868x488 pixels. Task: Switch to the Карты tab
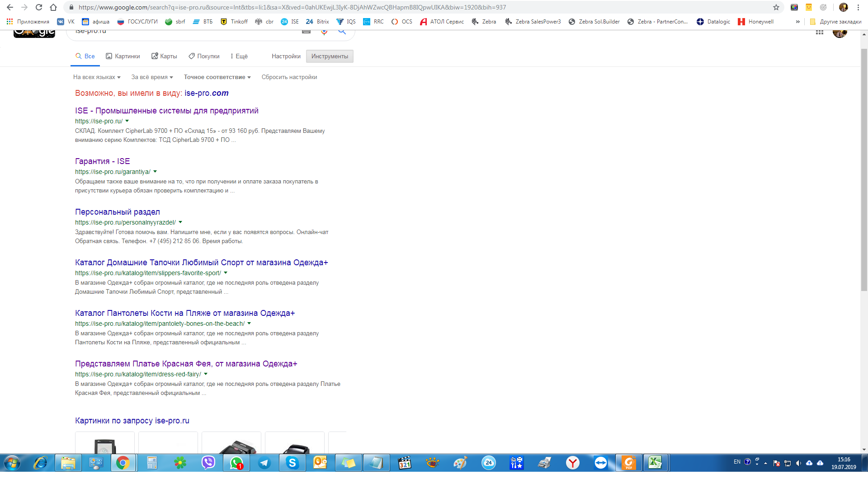[x=164, y=56]
